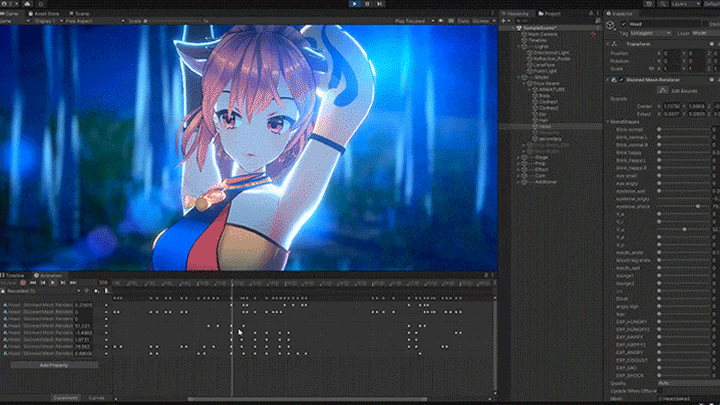
Task: Go to next keyframe in Animation window
Action: (x=63, y=283)
